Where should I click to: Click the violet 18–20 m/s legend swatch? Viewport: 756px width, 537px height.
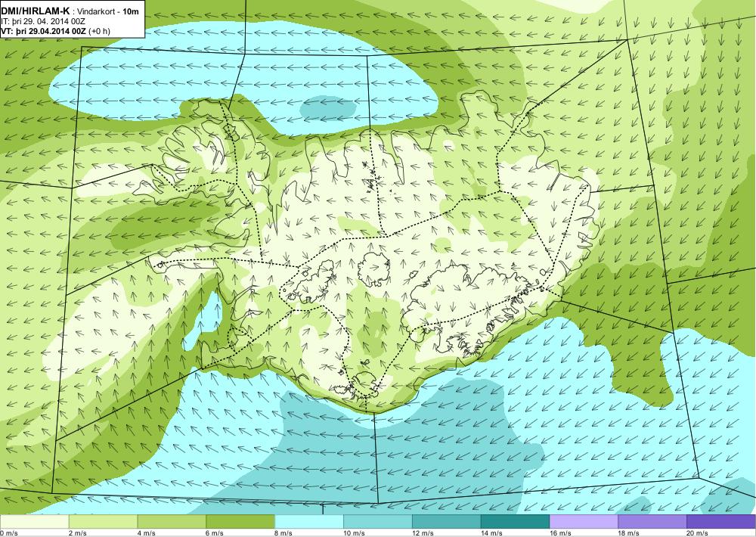pos(652,522)
